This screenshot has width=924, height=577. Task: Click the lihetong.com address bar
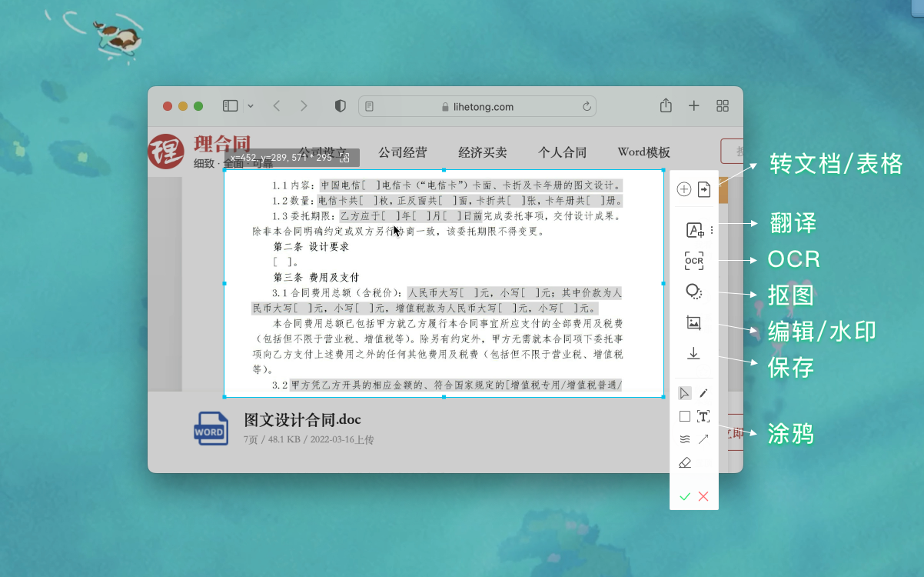pos(477,106)
